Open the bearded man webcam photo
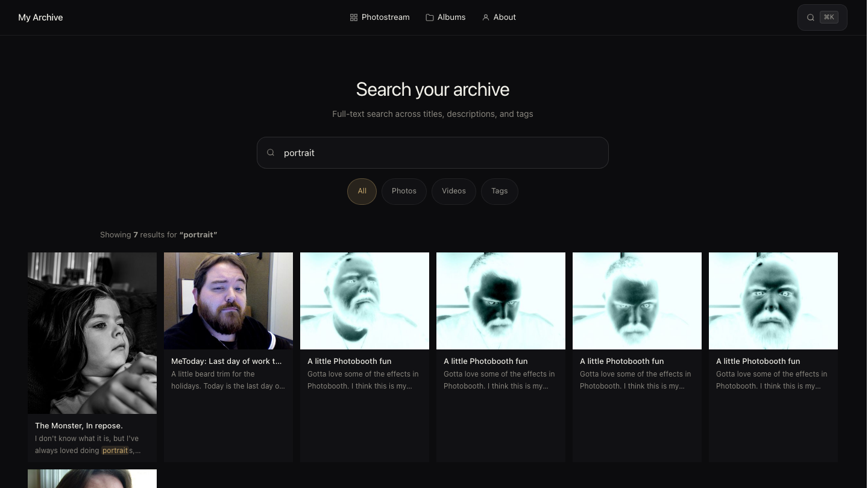Image resolution: width=868 pixels, height=488 pixels. tap(228, 301)
